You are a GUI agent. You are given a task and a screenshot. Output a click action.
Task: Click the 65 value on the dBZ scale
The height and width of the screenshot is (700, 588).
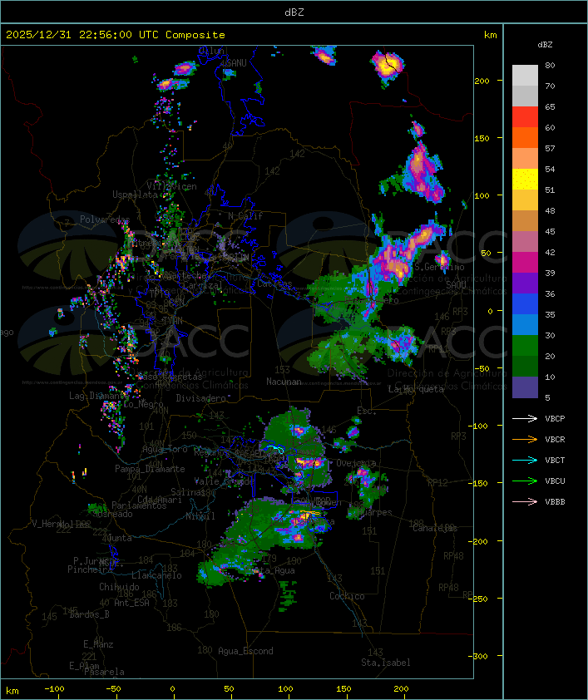pos(550,106)
